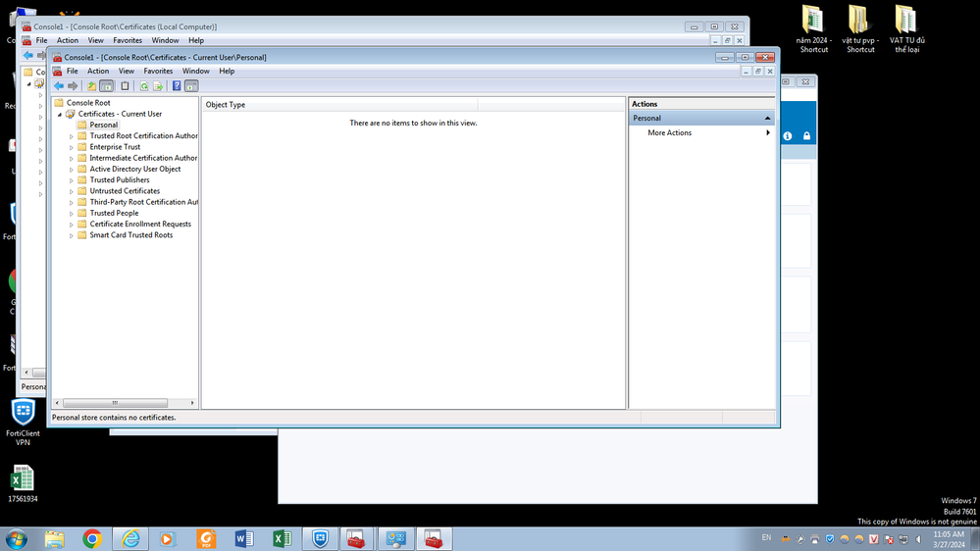The image size is (980, 551).
Task: Open Microsoft Excel from the taskbar
Action: coord(282,538)
